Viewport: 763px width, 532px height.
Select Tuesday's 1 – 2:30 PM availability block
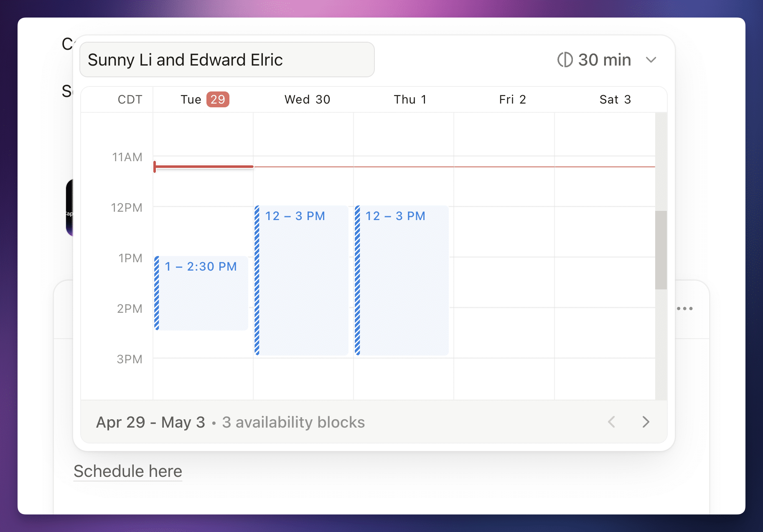(201, 293)
